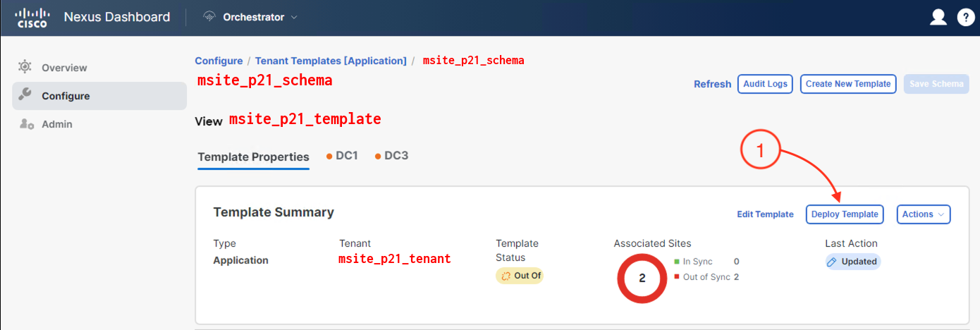Open the user profile icon

pyautogui.click(x=938, y=18)
